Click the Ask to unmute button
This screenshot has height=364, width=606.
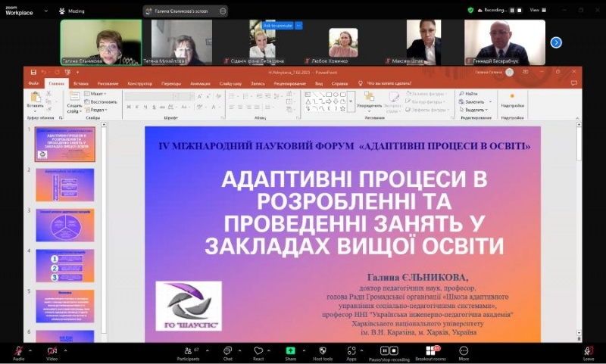tap(277, 26)
